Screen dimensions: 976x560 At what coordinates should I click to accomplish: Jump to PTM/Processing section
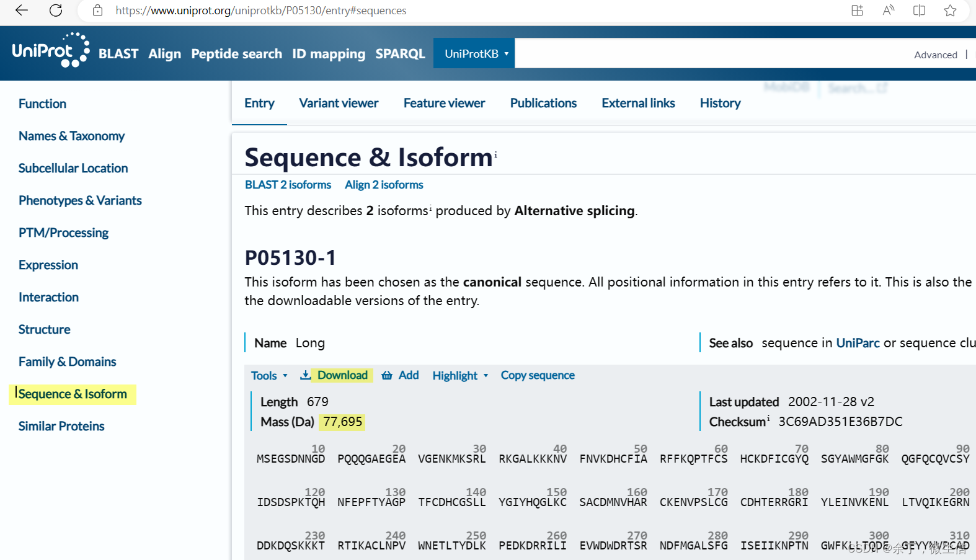pos(63,233)
